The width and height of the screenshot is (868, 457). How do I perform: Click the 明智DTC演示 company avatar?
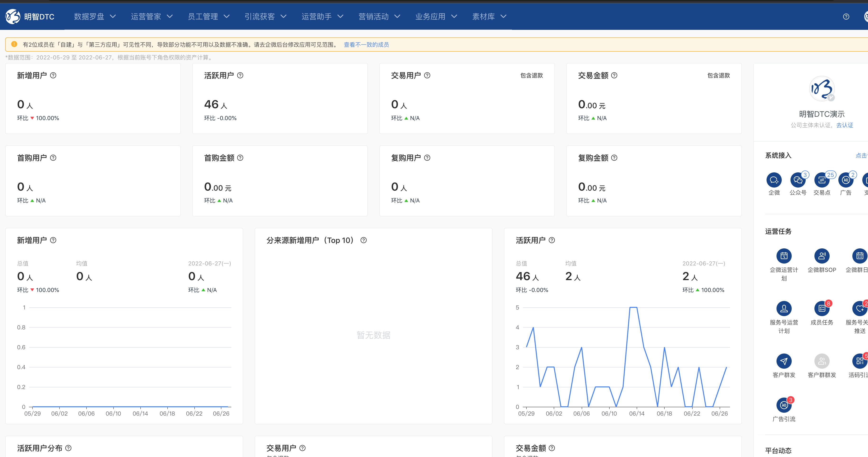822,89
